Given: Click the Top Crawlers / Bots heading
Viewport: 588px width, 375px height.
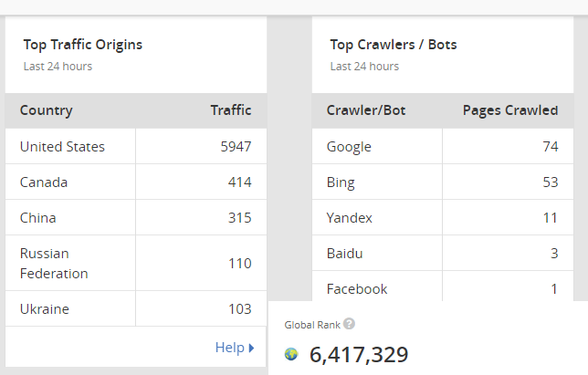Looking at the screenshot, I should pyautogui.click(x=394, y=45).
